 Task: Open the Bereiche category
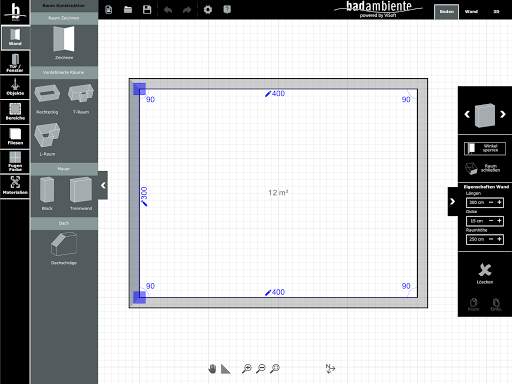click(x=15, y=112)
